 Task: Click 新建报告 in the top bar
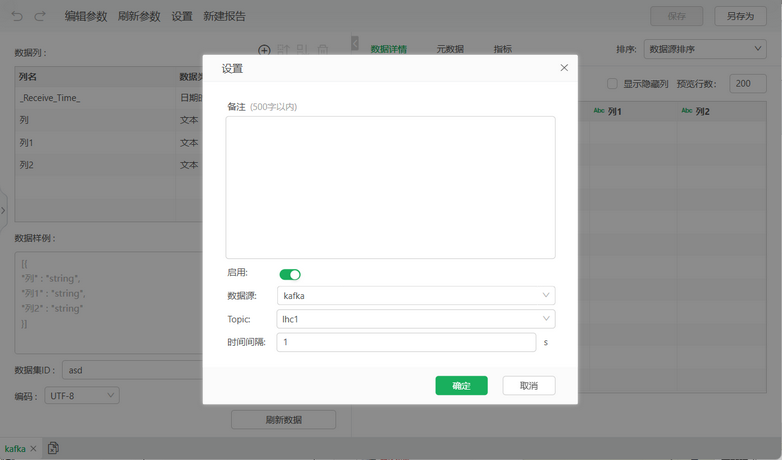pyautogui.click(x=224, y=16)
